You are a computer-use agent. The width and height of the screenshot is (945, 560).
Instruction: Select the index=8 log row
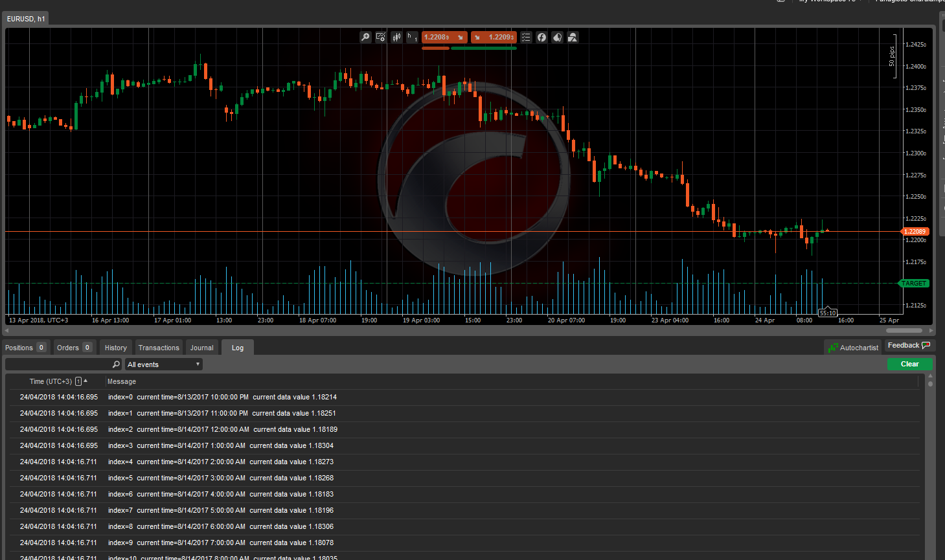click(465, 527)
